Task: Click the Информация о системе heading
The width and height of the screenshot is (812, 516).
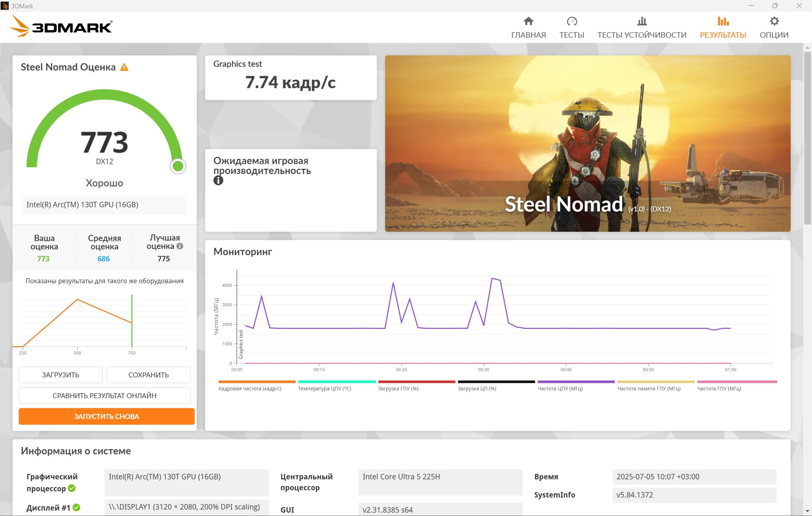Action: click(x=76, y=451)
